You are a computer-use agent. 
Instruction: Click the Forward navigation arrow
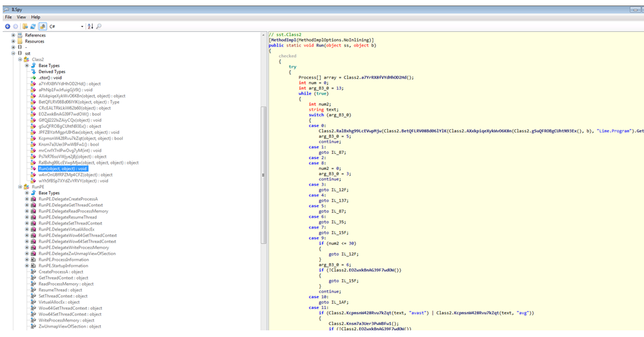pyautogui.click(x=15, y=26)
